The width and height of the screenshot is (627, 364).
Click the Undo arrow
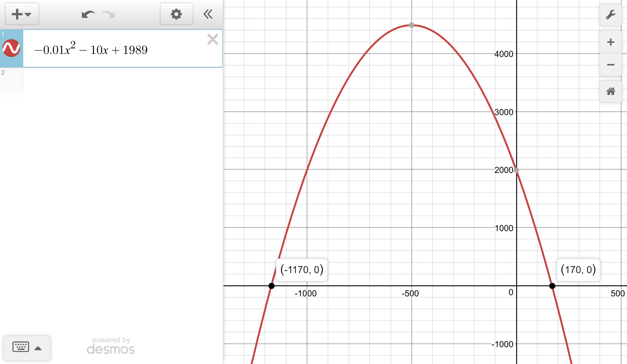(x=88, y=14)
